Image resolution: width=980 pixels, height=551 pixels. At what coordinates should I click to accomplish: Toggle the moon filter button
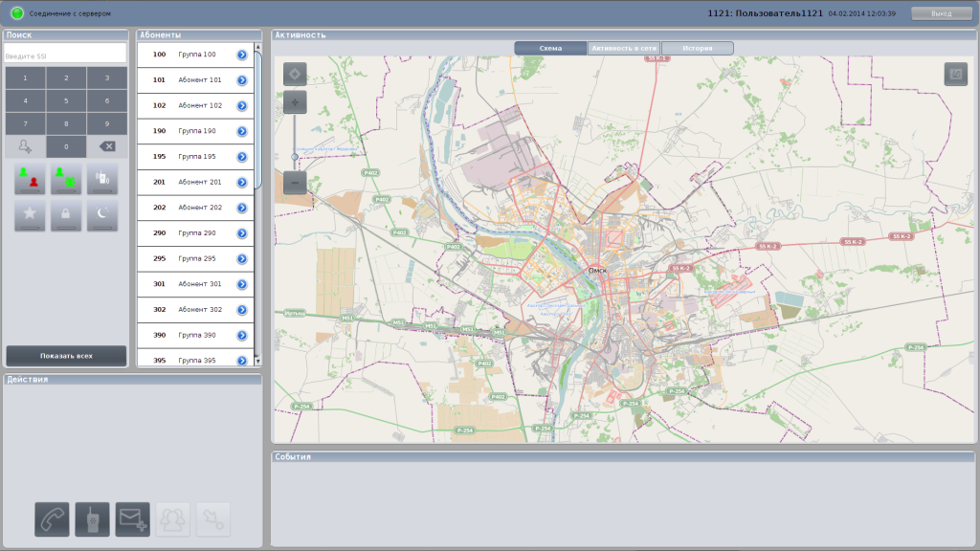coord(104,215)
